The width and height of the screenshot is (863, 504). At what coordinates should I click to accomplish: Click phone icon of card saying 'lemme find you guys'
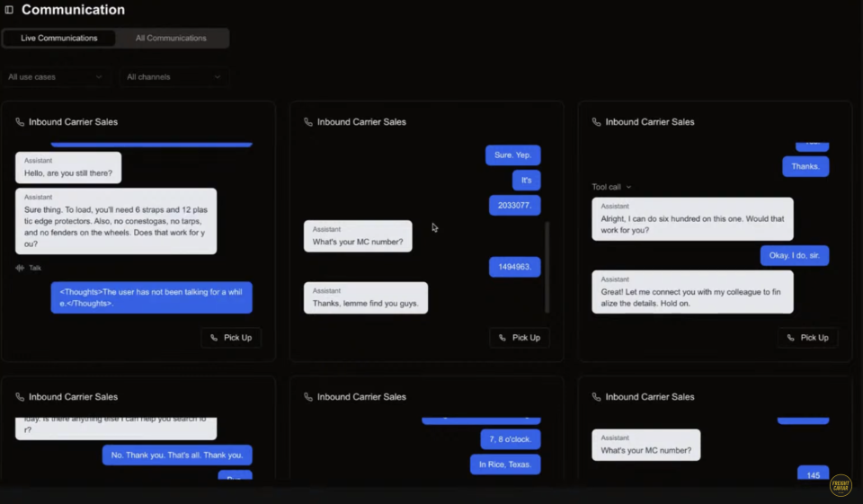click(x=308, y=122)
